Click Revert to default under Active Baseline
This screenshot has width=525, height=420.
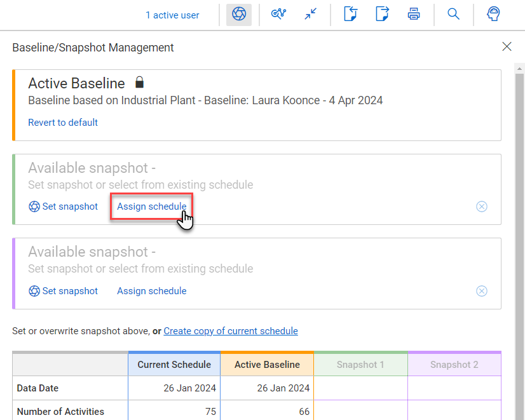pyautogui.click(x=63, y=122)
